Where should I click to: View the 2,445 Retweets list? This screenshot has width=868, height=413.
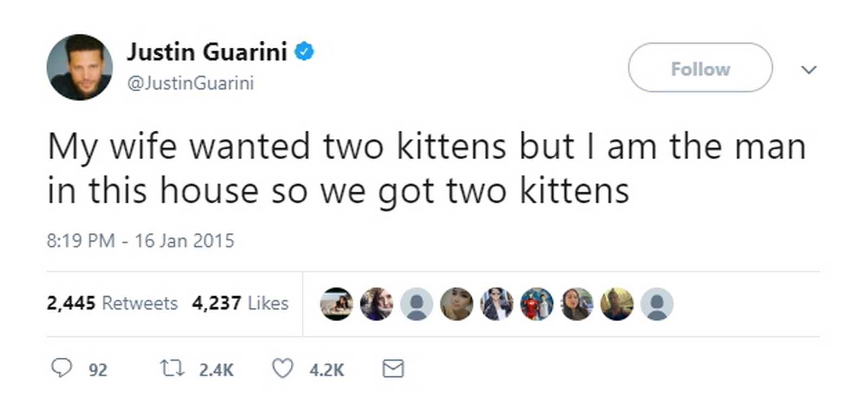pos(112,303)
